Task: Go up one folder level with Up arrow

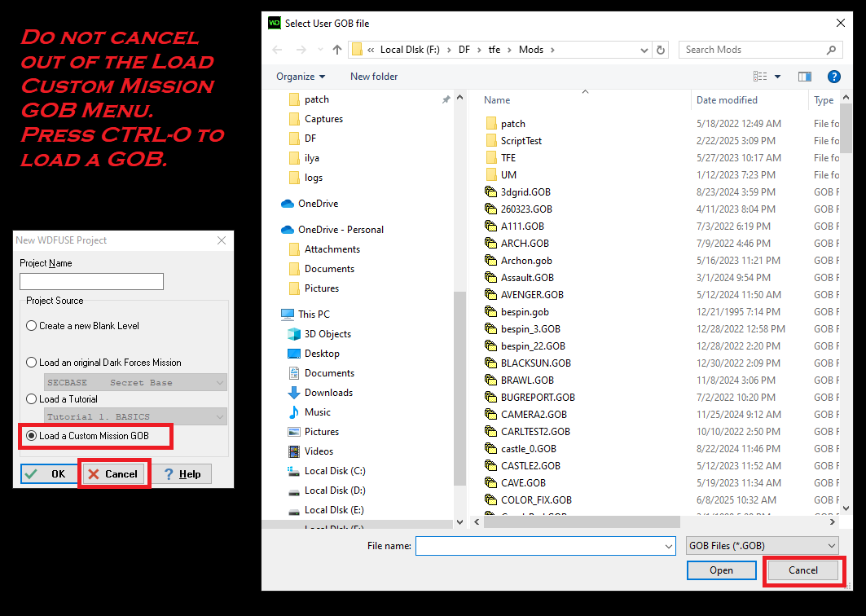Action: tap(337, 50)
